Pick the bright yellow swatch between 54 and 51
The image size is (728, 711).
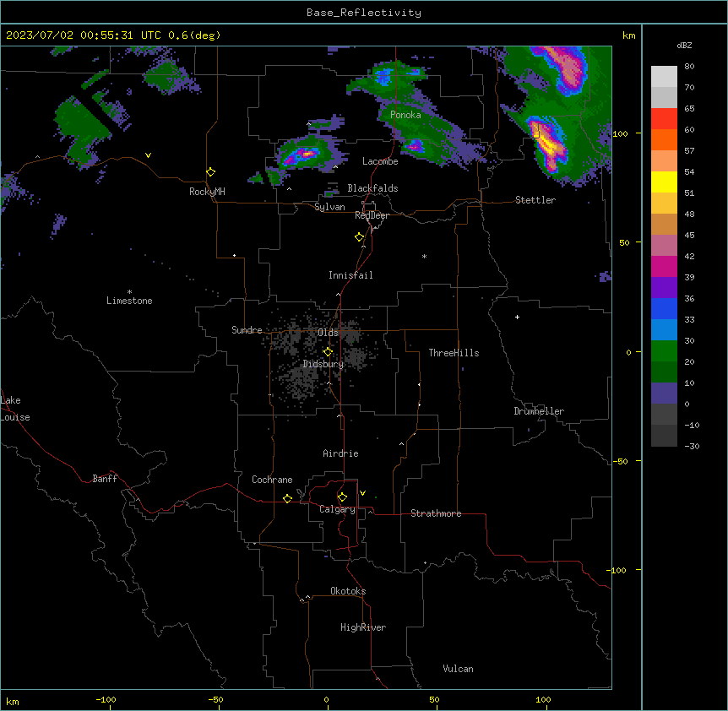[664, 182]
